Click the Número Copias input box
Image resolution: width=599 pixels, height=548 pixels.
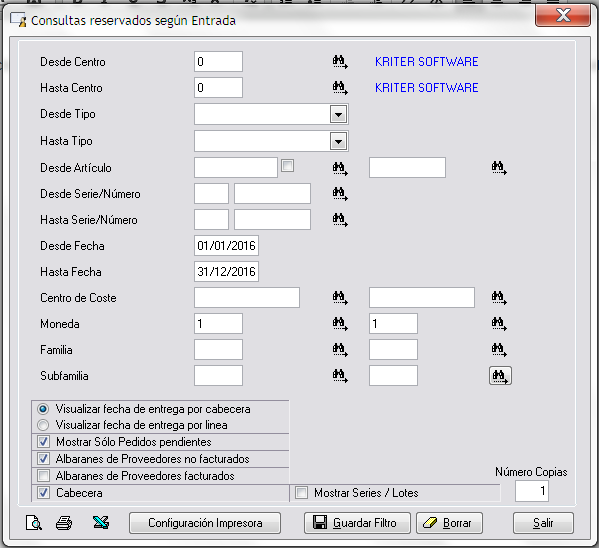[532, 491]
